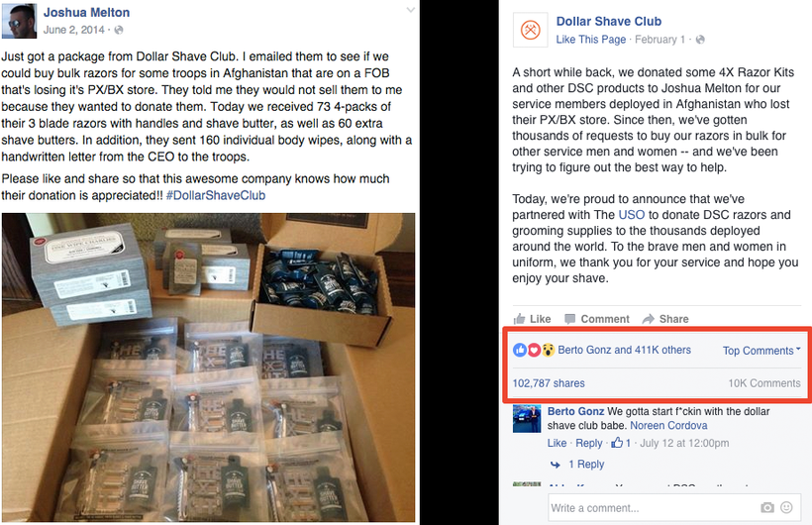Open the post options chevron by Joshua Melton
Viewport: 812px width, 525px height.
click(411, 10)
